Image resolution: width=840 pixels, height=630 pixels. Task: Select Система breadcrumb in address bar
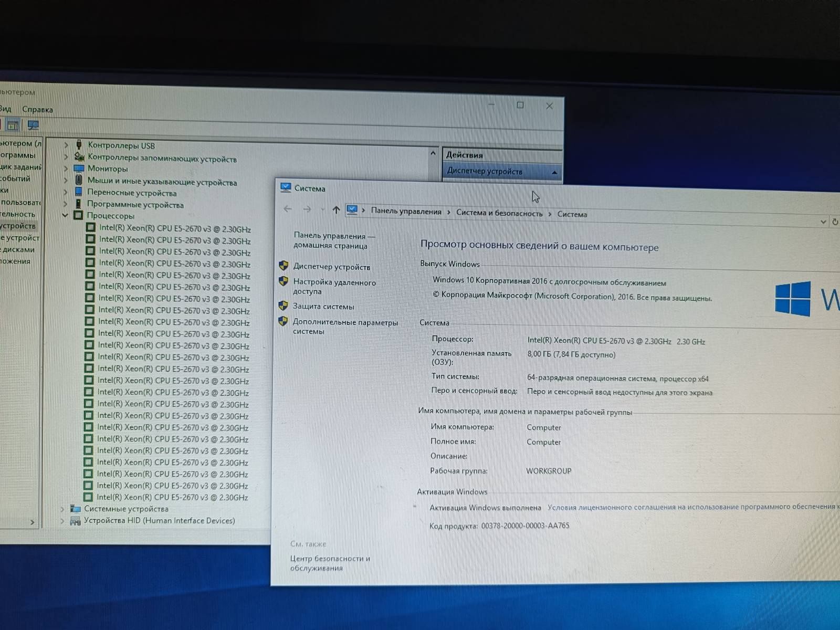[x=572, y=214]
